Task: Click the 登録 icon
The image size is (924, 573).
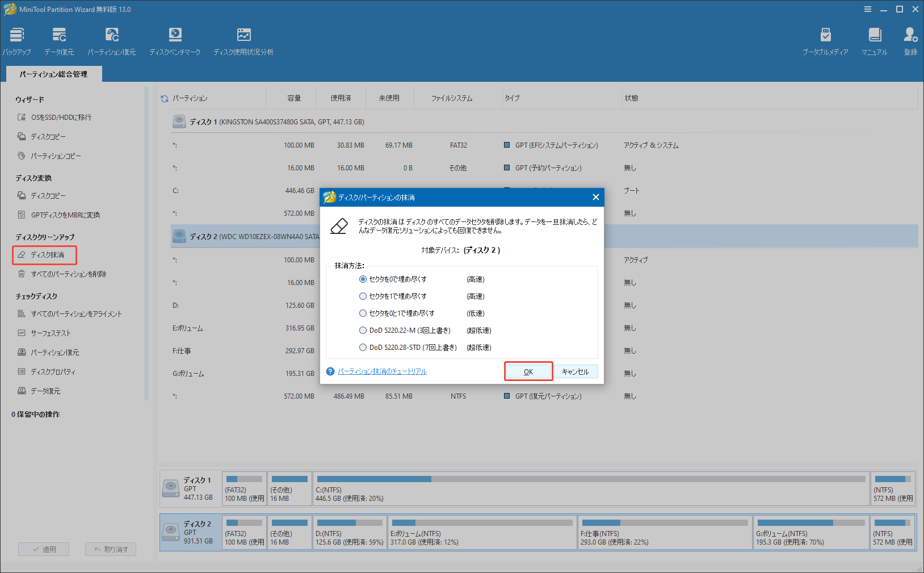Action: [910, 40]
